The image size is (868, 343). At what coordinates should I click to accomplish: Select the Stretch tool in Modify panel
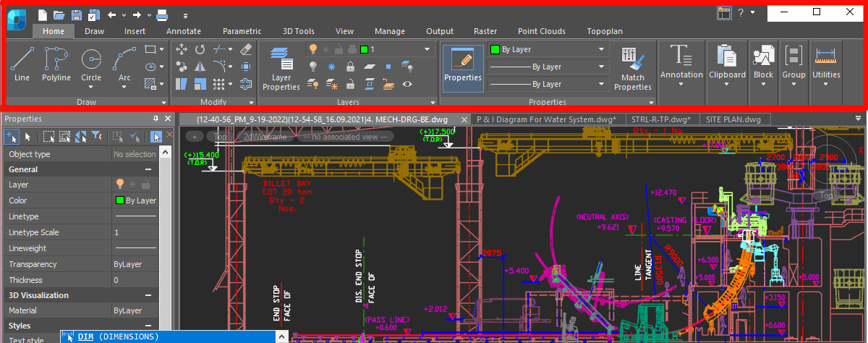(182, 84)
